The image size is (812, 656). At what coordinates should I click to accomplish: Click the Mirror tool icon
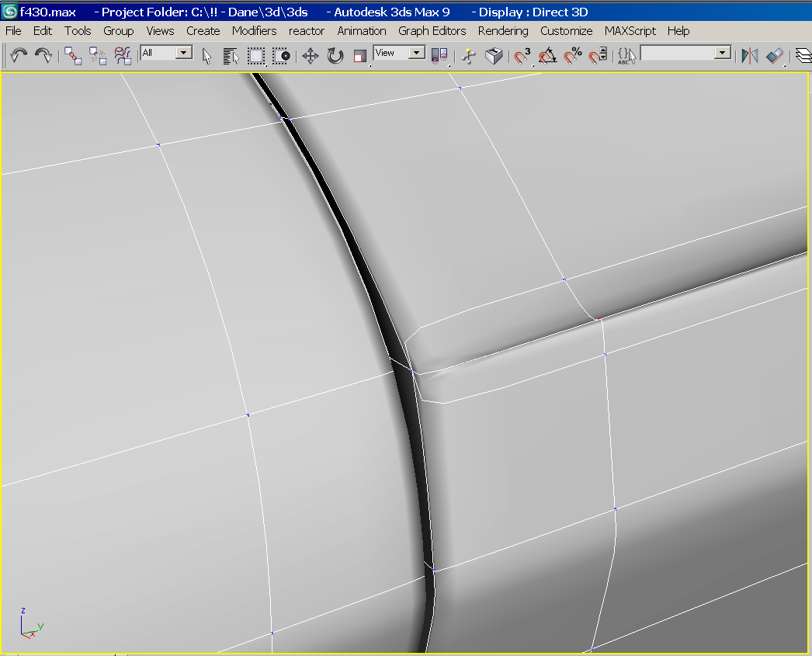click(x=750, y=55)
